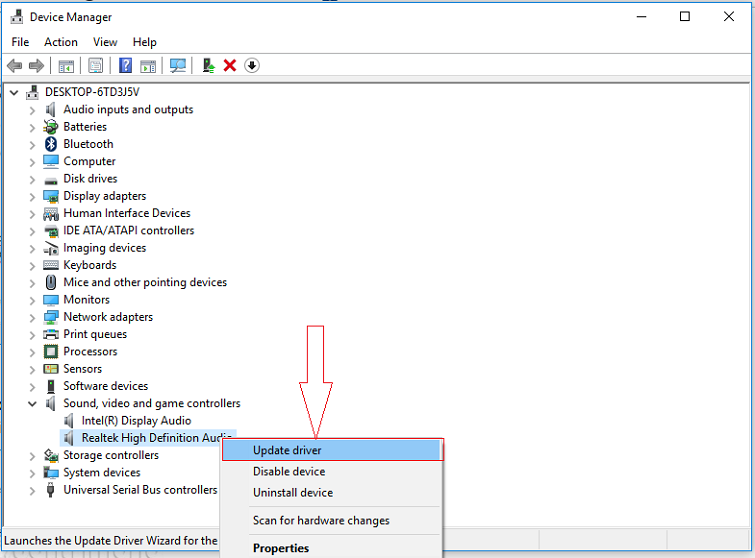The height and width of the screenshot is (558, 755).
Task: Select Disable device in the context menu
Action: point(288,472)
